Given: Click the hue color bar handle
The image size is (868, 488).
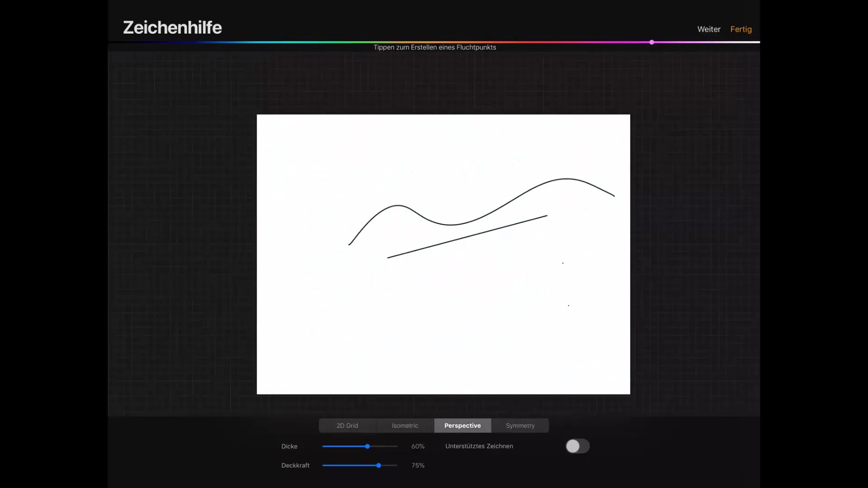Looking at the screenshot, I should 651,42.
